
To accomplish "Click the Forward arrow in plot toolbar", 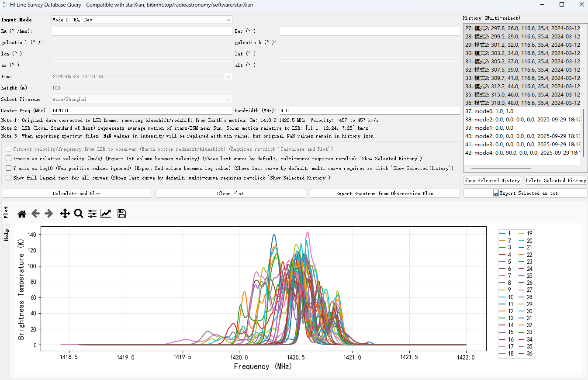I will coord(49,214).
